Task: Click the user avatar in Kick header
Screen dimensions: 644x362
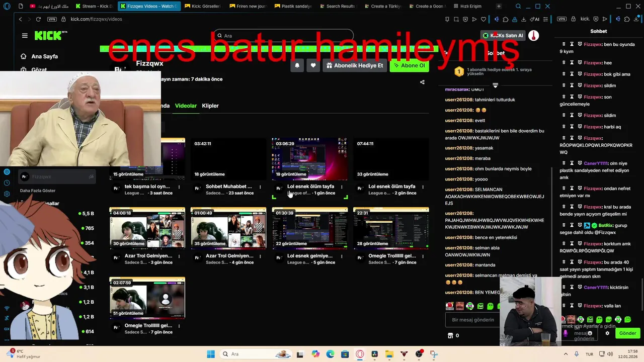Action: pyautogui.click(x=534, y=35)
